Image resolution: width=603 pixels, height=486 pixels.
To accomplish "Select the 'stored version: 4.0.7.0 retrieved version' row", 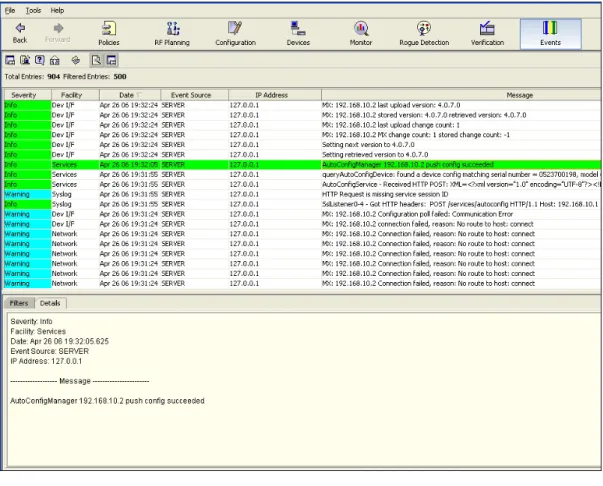I will [x=302, y=115].
